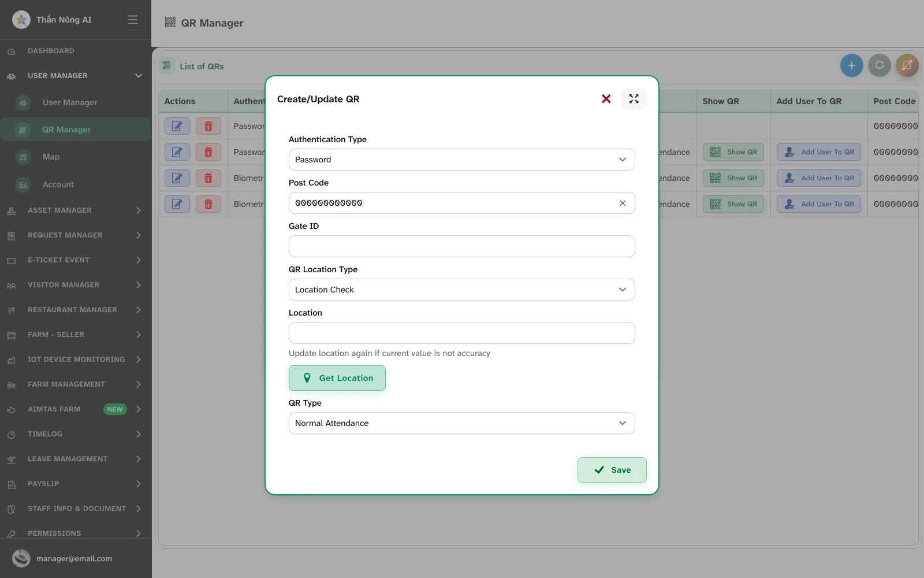Click the blue add QR plus icon
Screen dimensions: 924x578
coord(851,65)
